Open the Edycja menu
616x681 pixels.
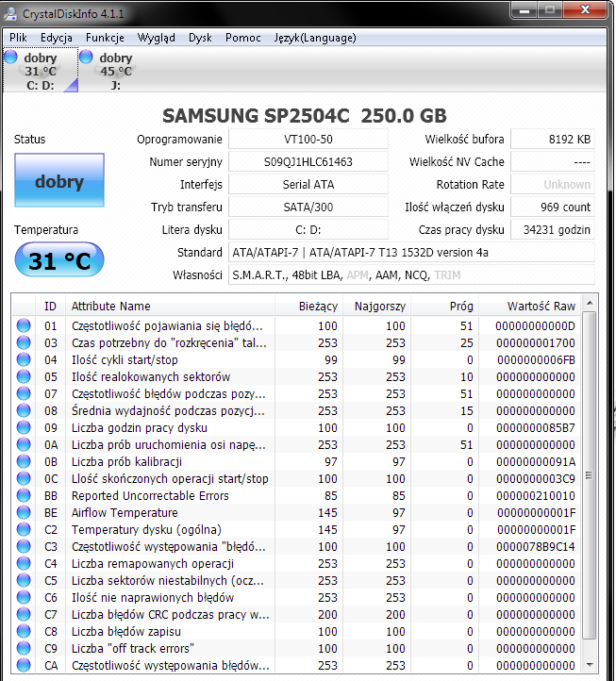tap(56, 38)
